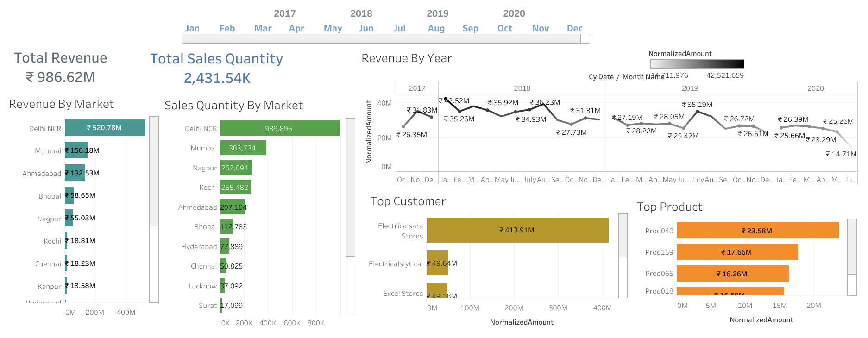Select the 2017 year filter
The image size is (868, 338).
pos(284,13)
